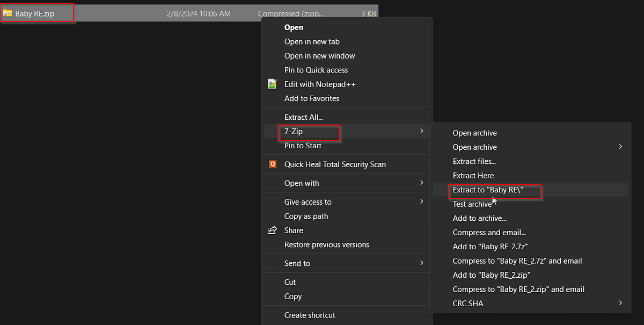Choose Extract All... from context menu
Image resolution: width=644 pixels, height=325 pixels.
(304, 117)
